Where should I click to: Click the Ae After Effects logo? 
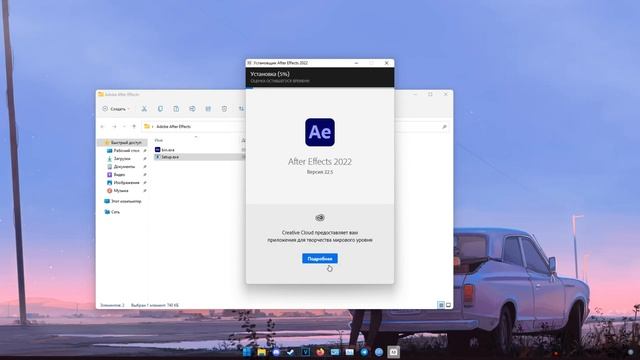click(x=320, y=132)
